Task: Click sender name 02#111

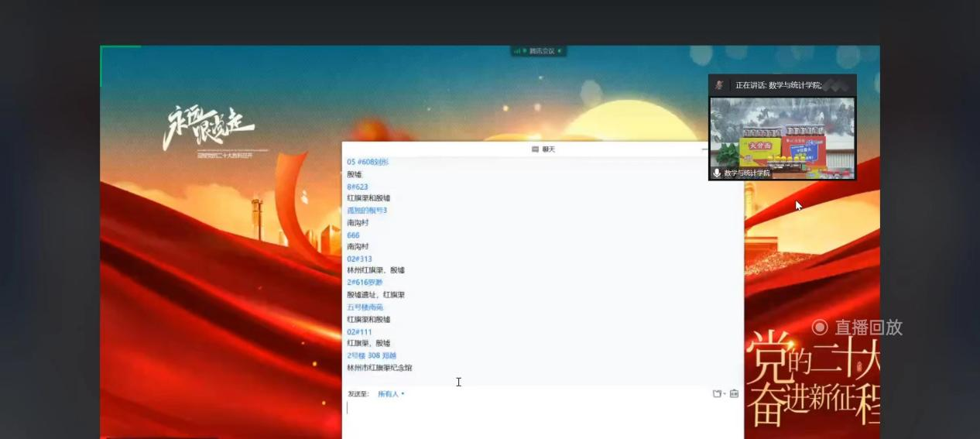Action: pyautogui.click(x=359, y=332)
